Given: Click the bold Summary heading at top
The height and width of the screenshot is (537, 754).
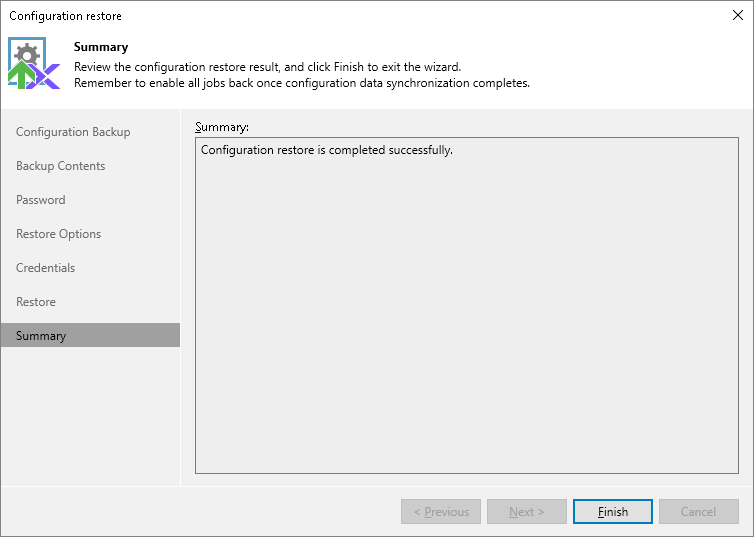Looking at the screenshot, I should click(x=101, y=47).
